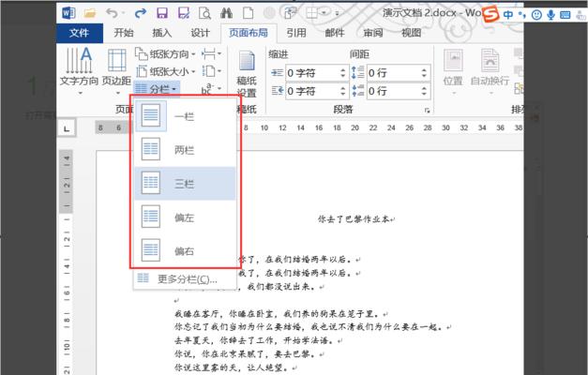Image resolution: width=588 pixels, height=375 pixels.
Task: Open the line numbers dropdown
Action: click(x=211, y=71)
